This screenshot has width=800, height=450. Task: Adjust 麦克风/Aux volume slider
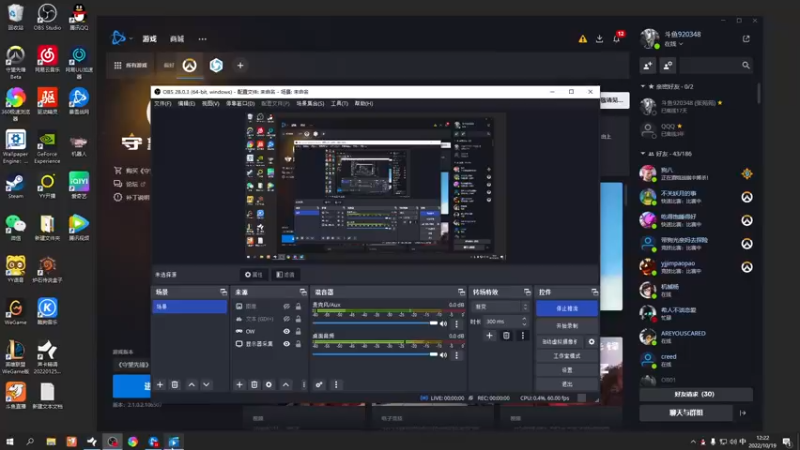375,323
